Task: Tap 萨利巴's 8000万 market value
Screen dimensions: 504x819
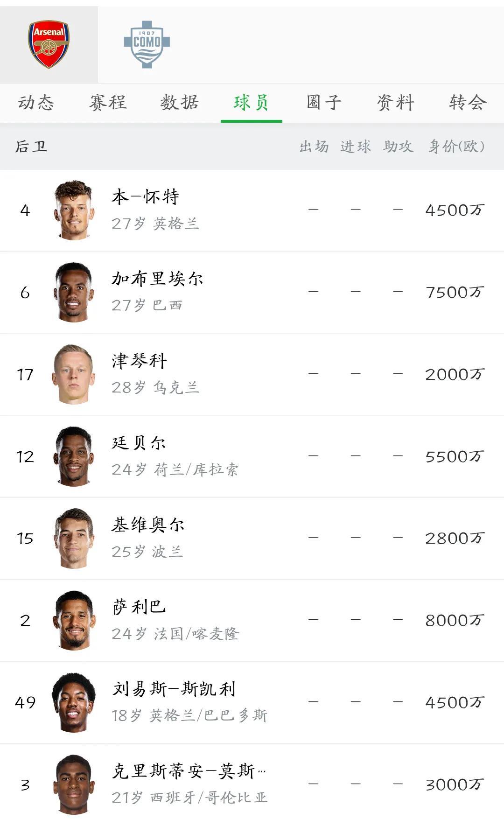Action: click(455, 621)
